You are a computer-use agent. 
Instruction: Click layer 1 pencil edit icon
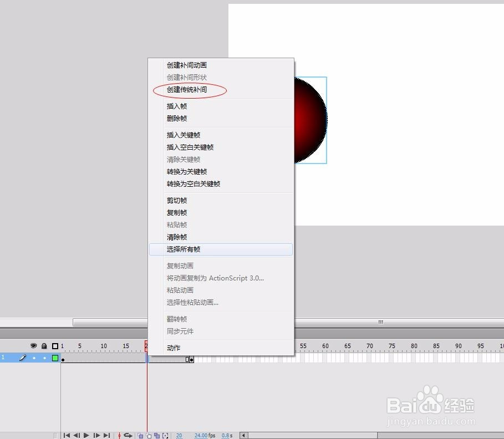(23, 358)
